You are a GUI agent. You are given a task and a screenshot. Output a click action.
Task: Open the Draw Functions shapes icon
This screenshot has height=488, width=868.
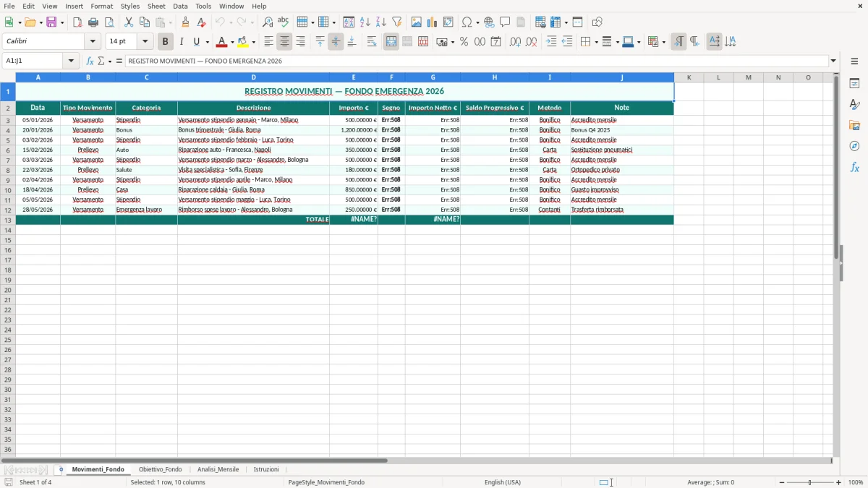click(x=597, y=22)
